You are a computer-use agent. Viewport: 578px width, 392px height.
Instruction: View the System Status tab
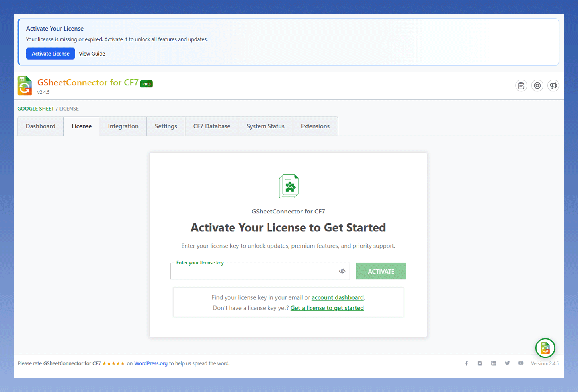coord(266,126)
